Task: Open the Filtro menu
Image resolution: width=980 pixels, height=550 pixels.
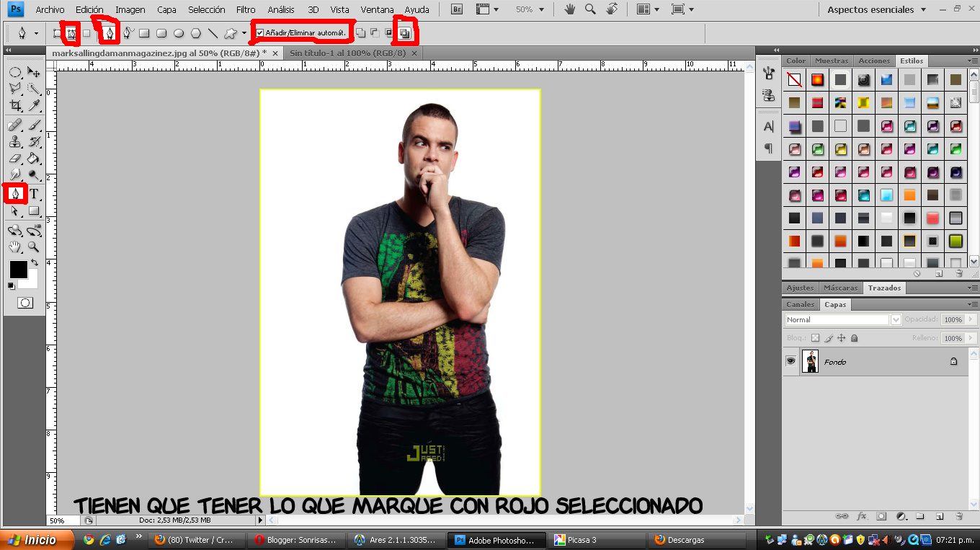Action: click(246, 9)
